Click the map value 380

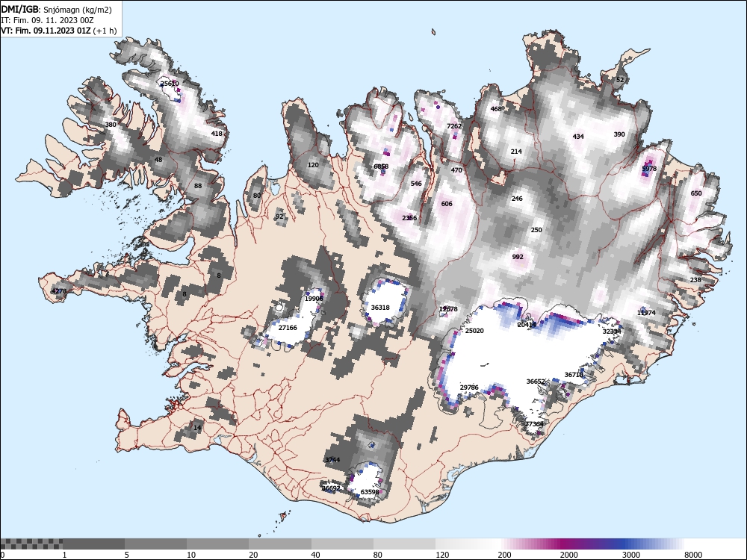point(111,125)
